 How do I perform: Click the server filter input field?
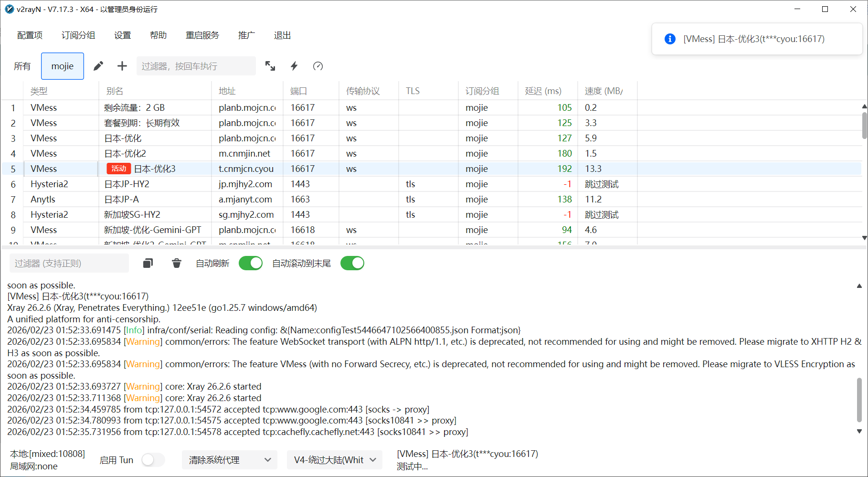196,66
